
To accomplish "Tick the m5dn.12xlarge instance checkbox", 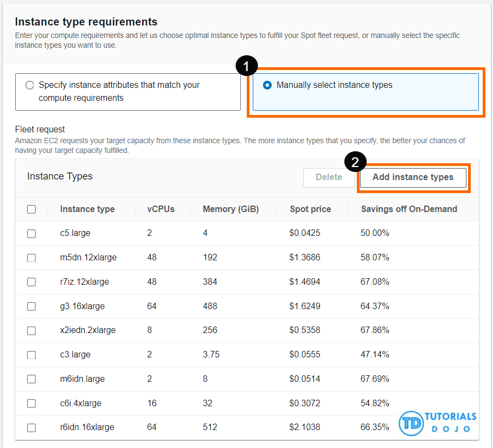I will point(31,258).
